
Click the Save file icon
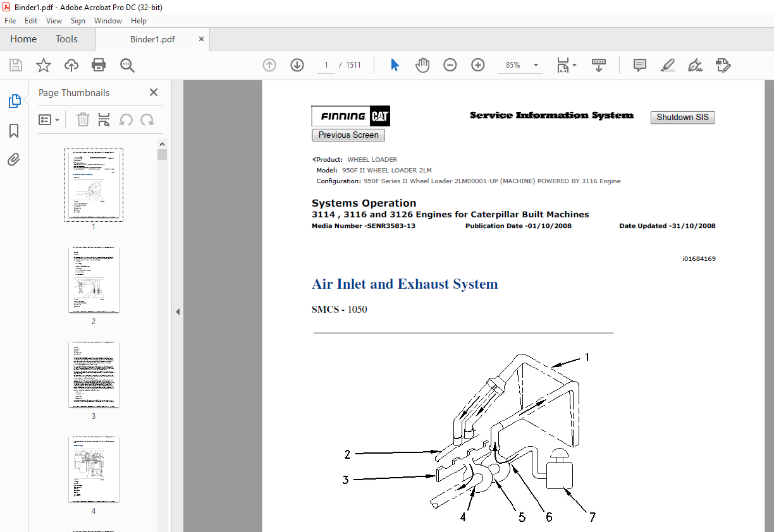(16, 65)
